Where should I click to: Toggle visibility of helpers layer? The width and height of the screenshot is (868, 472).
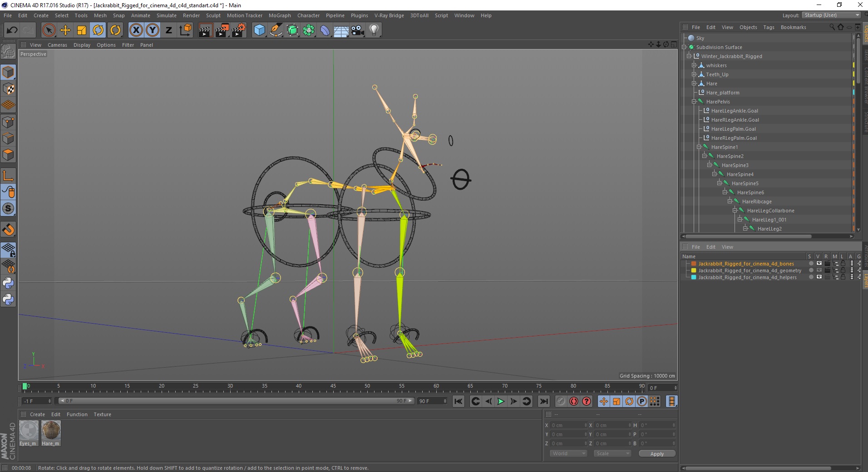pyautogui.click(x=819, y=277)
